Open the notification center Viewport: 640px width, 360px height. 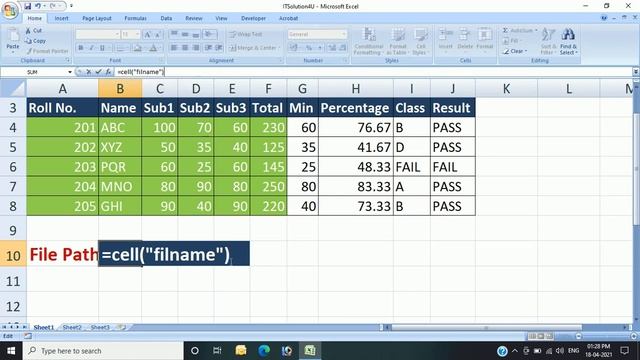(x=624, y=351)
